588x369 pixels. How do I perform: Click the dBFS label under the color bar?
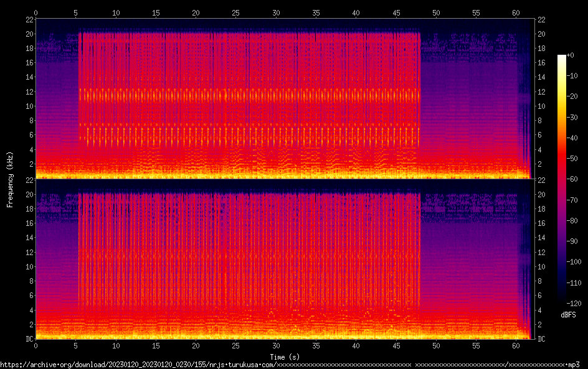pos(567,315)
